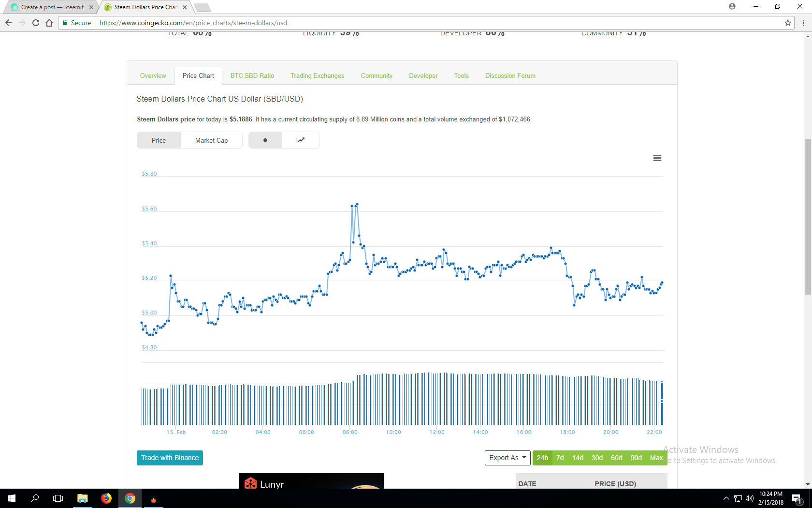The height and width of the screenshot is (508, 812).
Task: Open Windows Start menu
Action: (12, 498)
